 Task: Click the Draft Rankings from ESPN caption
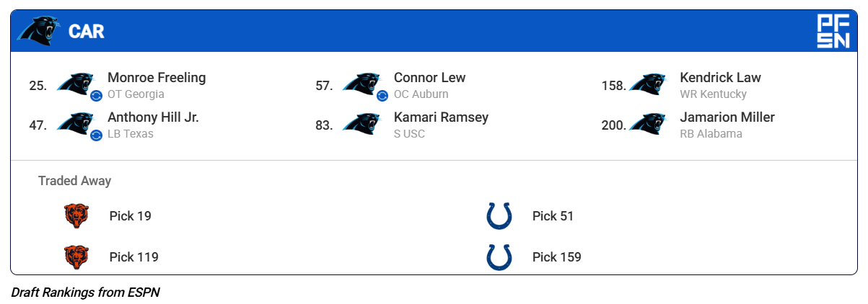85,293
